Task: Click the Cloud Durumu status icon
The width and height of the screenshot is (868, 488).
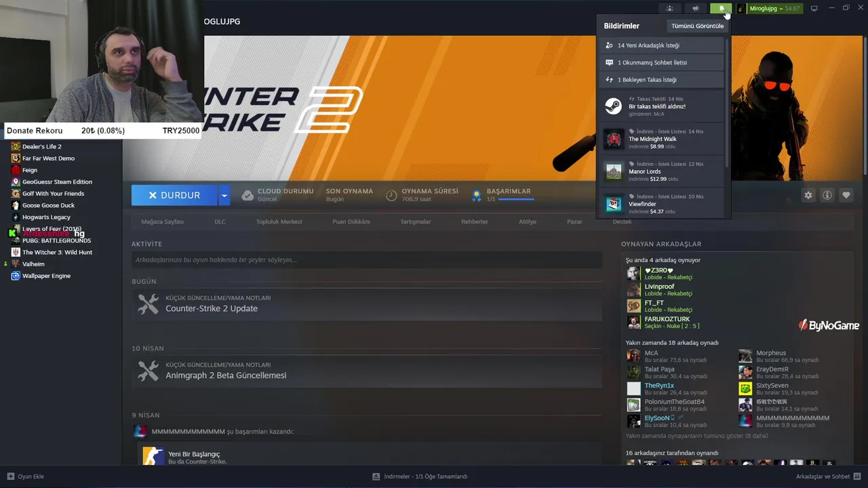Action: click(248, 195)
